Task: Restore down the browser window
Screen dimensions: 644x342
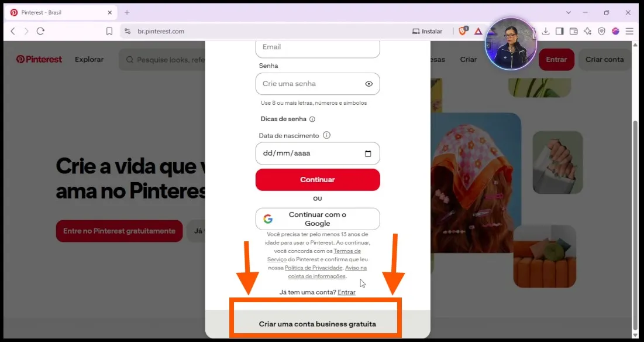Action: (607, 13)
